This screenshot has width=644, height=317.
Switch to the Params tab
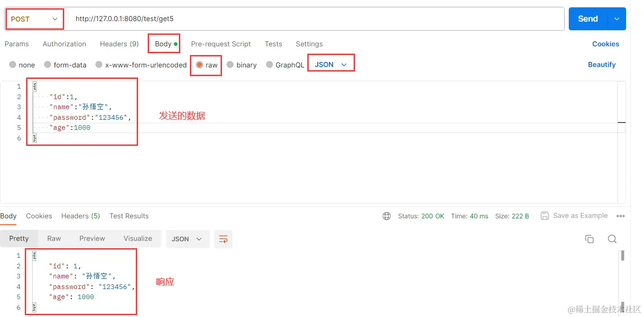click(17, 44)
